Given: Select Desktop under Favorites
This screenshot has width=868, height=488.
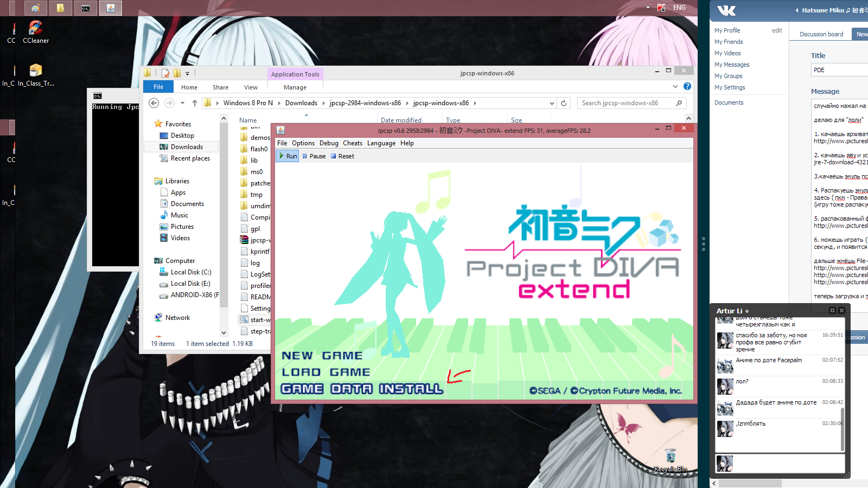Looking at the screenshot, I should [x=182, y=136].
